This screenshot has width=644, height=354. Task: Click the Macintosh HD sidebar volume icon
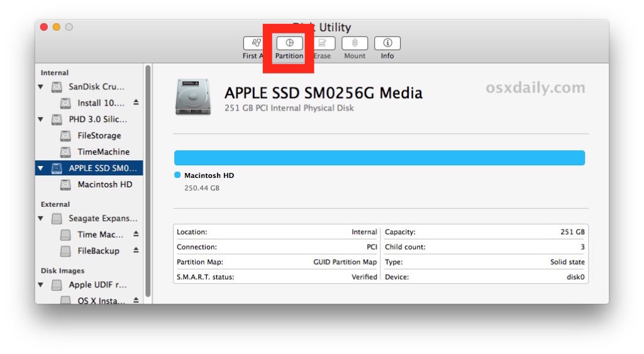point(65,184)
